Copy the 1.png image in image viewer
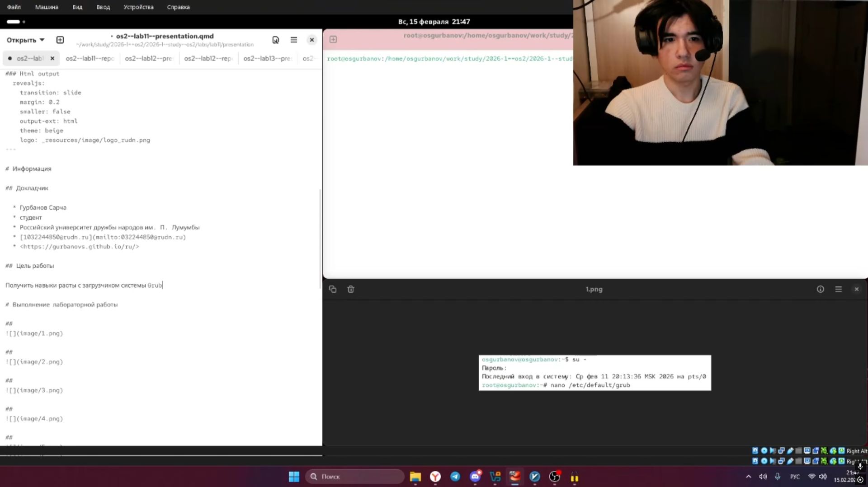The height and width of the screenshot is (487, 868). tap(333, 289)
